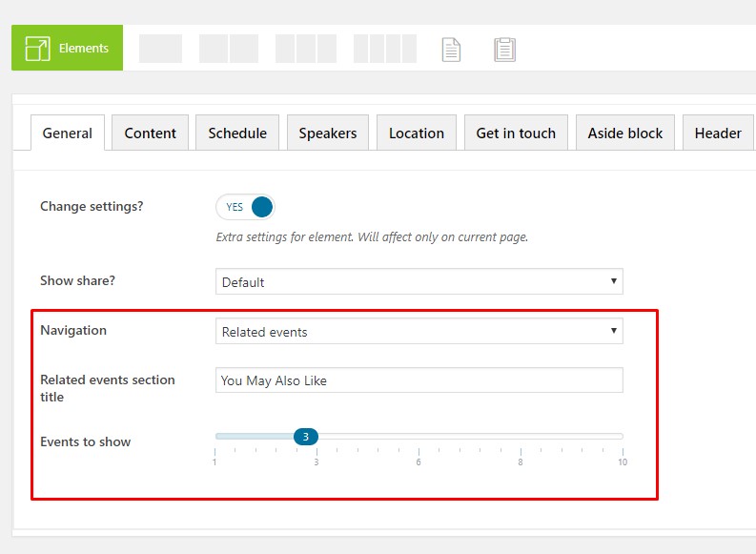
Task: Open the green Elements panel button
Action: (x=67, y=48)
